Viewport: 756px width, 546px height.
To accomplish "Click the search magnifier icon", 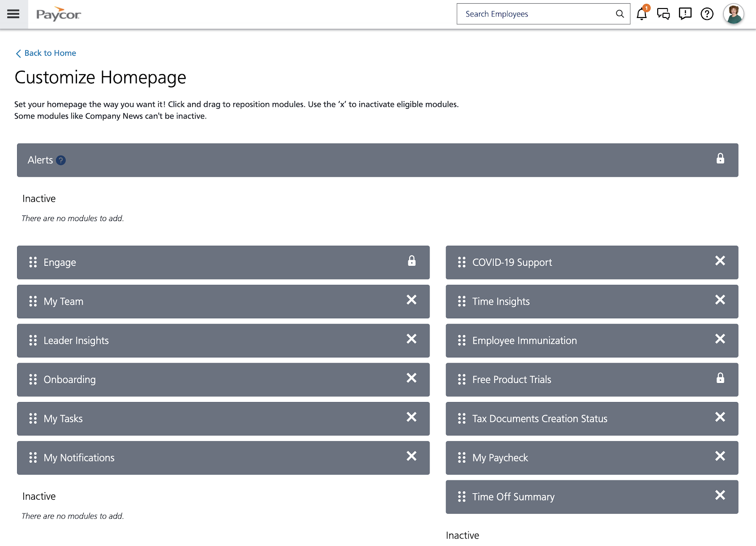I will [620, 14].
